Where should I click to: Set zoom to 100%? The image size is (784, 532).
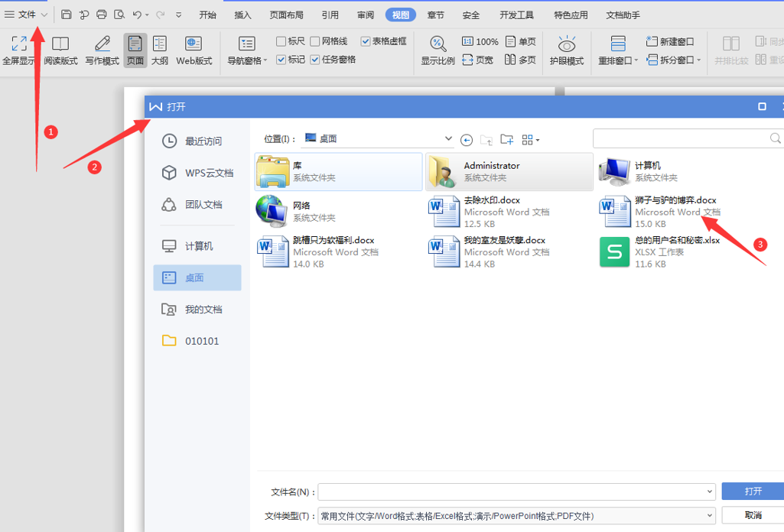480,41
